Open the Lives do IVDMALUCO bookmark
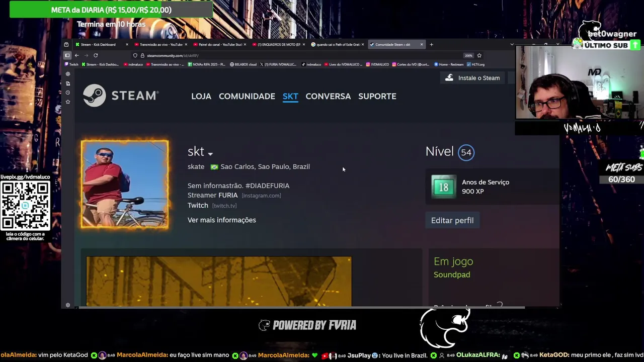The height and width of the screenshot is (362, 644). pyautogui.click(x=344, y=64)
